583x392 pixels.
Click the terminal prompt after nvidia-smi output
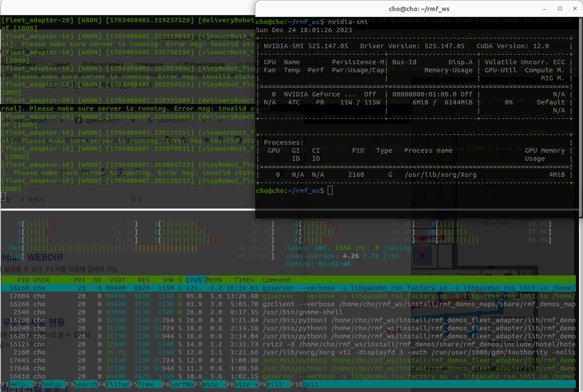329,191
